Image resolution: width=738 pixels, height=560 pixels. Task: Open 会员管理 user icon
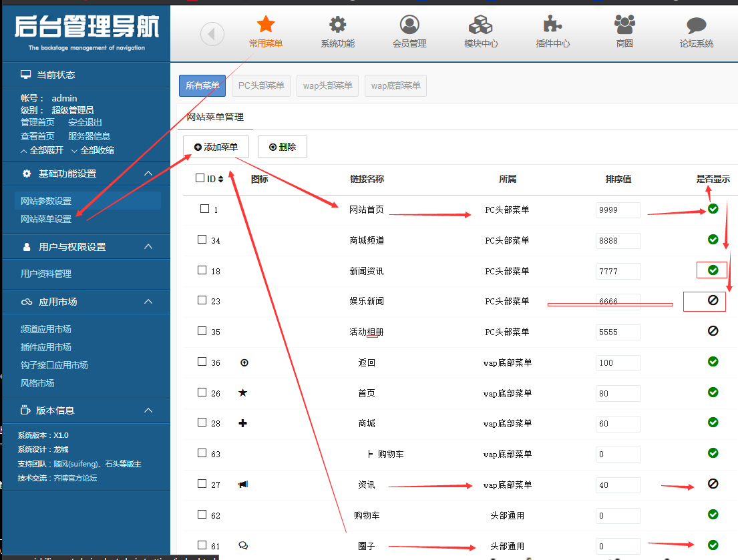coord(409,25)
